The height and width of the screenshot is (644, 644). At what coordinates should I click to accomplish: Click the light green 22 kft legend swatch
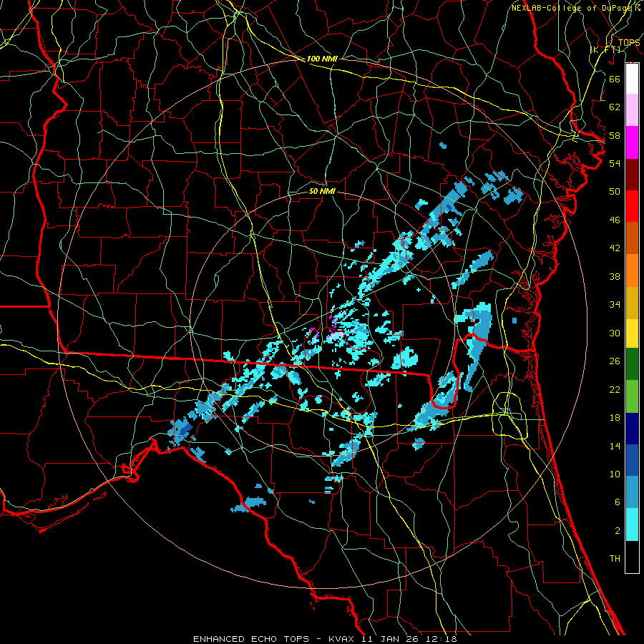(x=632, y=396)
